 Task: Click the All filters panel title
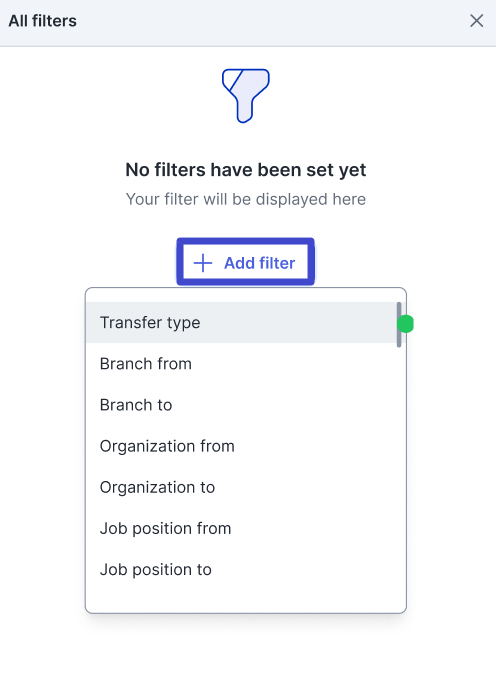pos(42,21)
